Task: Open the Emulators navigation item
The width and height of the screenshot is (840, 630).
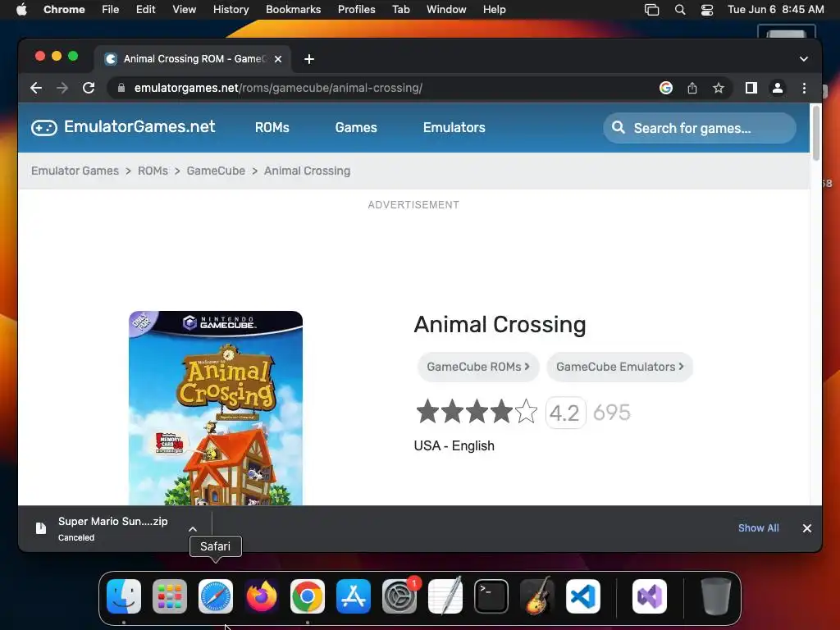Action: (454, 127)
